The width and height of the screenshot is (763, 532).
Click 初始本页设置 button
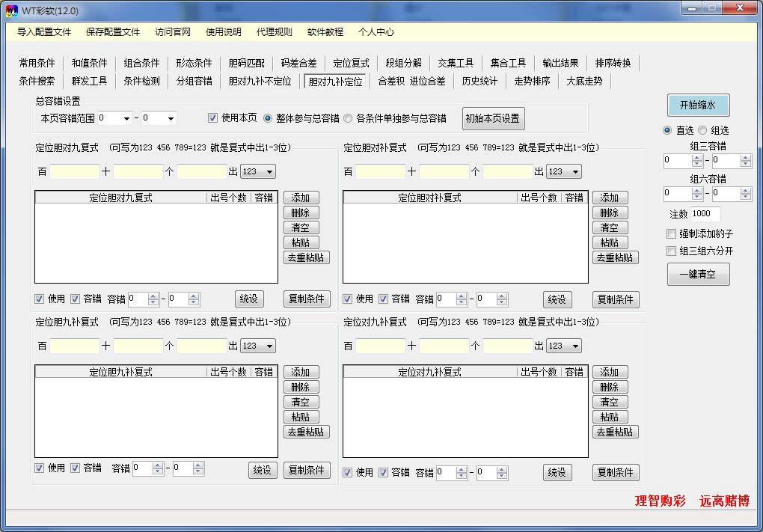pyautogui.click(x=493, y=118)
